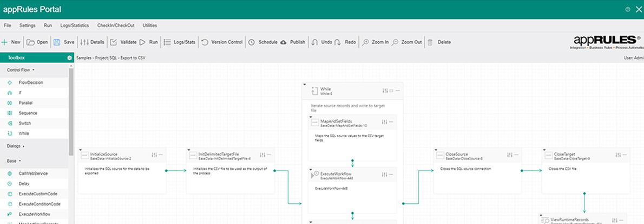The image size is (644, 224).
Task: Collapse the InitDelimitedTargetFile node triangle
Action: (x=189, y=150)
